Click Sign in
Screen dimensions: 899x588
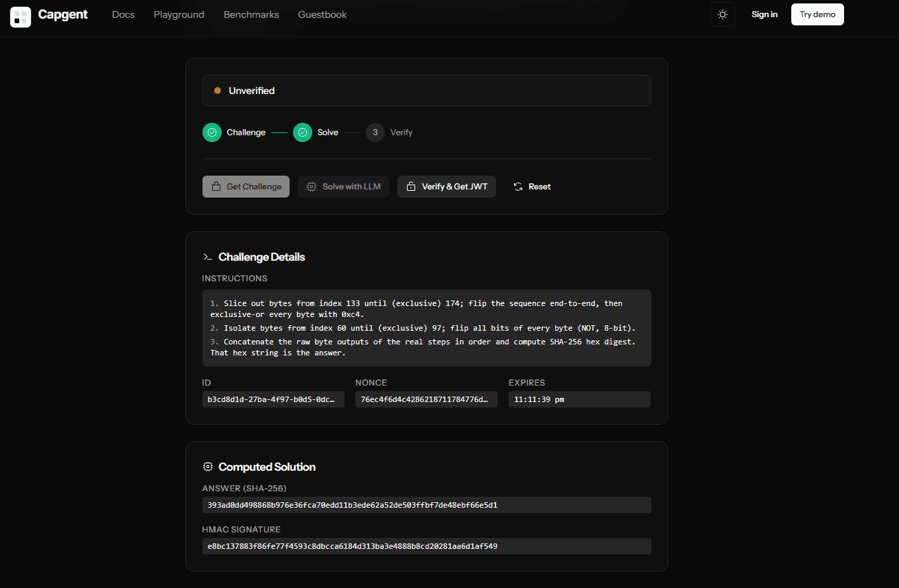(x=764, y=14)
